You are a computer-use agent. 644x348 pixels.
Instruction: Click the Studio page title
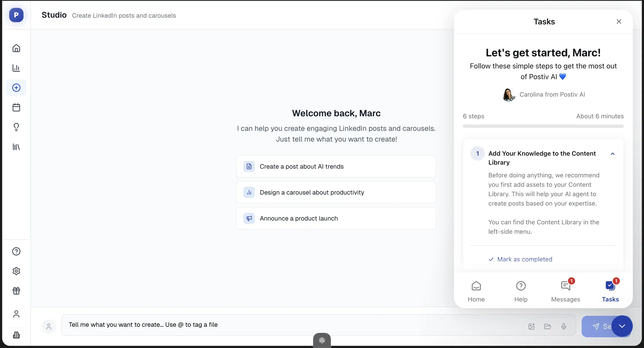(x=54, y=15)
